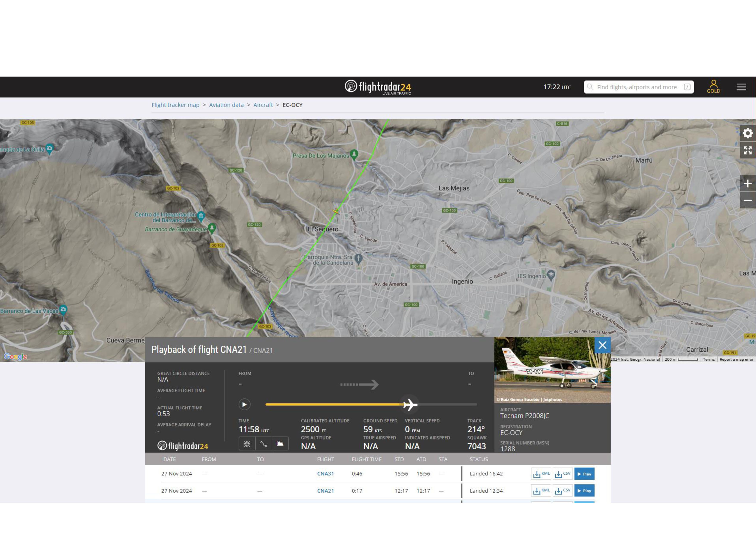
Task: Go to Flight tracker map breadcrumb
Action: pos(175,105)
